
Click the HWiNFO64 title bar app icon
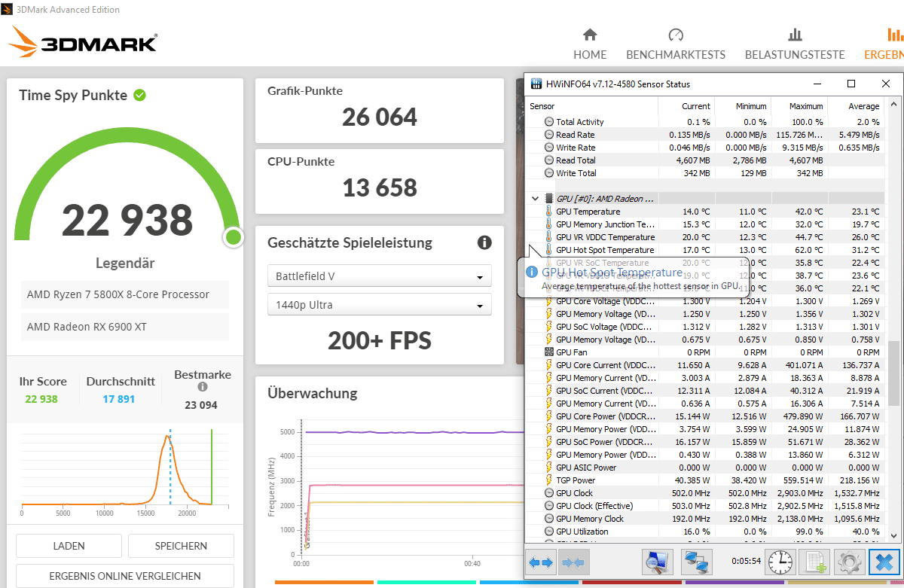pos(536,84)
